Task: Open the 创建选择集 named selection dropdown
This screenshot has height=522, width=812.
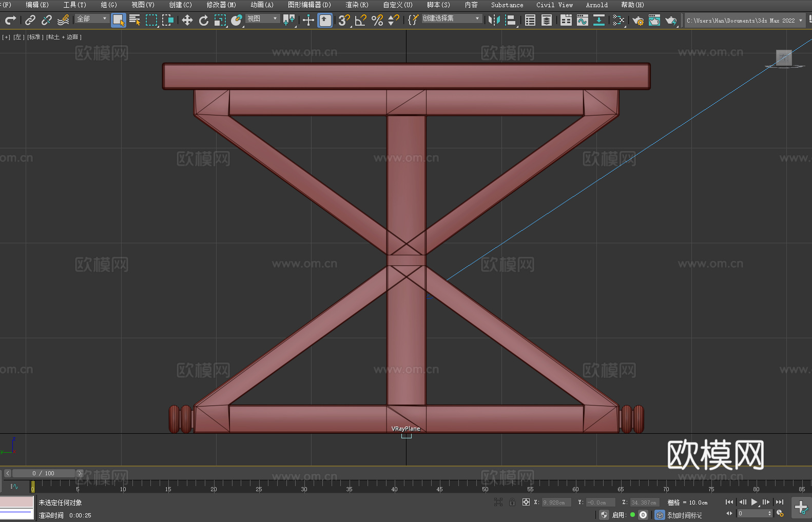Action: click(452, 18)
